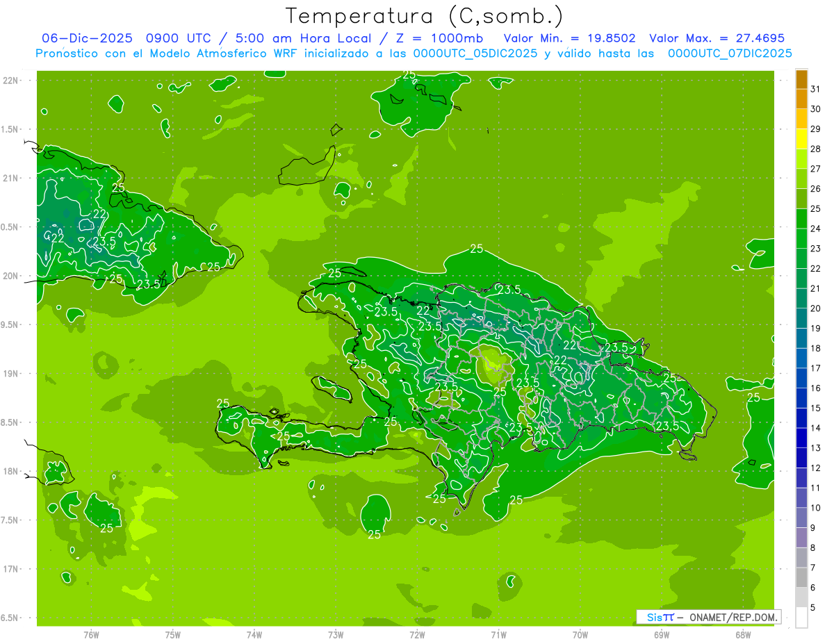Viewport: 834px width, 644px height.
Task: Click the '75W' longitude axis label
Action: [172, 634]
